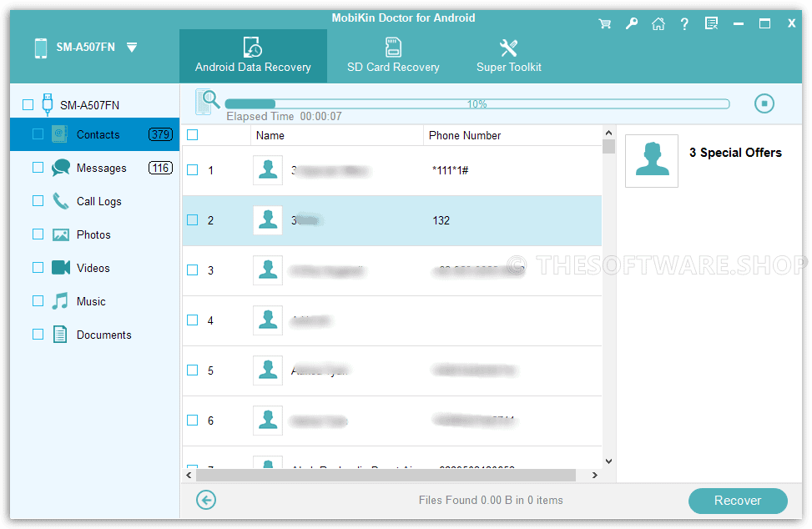812x529 pixels.
Task: Open the SD Card Recovery tab
Action: [393, 56]
